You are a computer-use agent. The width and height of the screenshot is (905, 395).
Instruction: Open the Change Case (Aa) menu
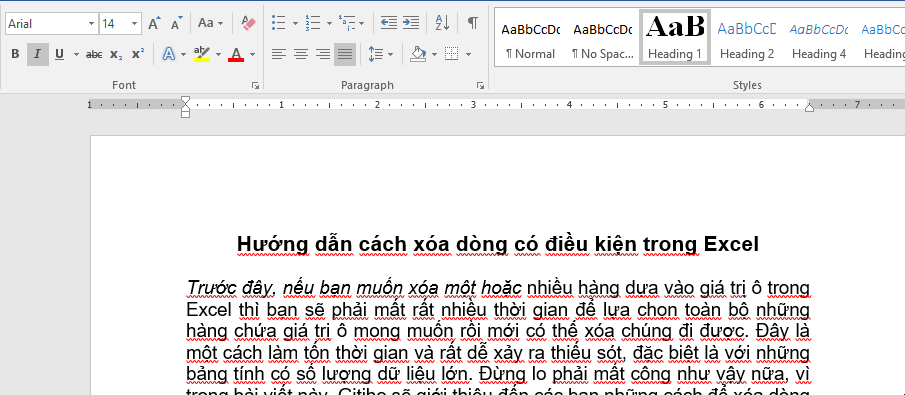point(210,24)
